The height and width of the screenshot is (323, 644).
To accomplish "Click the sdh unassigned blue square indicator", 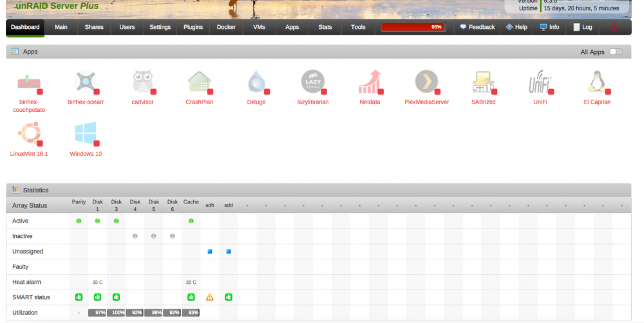I will click(x=210, y=252).
